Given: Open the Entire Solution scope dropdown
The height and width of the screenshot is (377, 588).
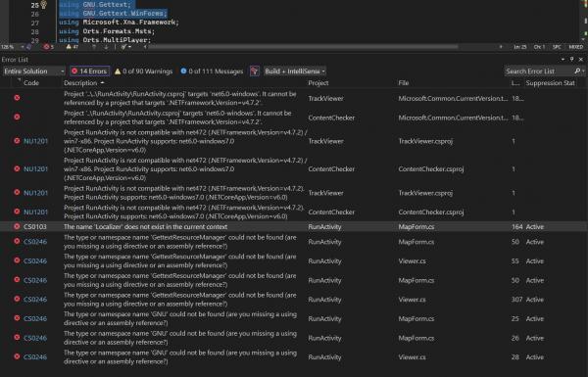Looking at the screenshot, I should [34, 71].
